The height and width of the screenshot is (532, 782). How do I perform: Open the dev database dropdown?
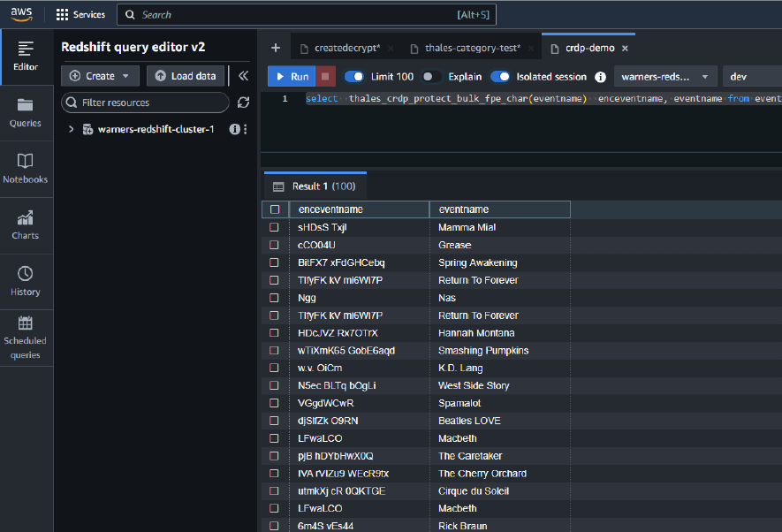[x=752, y=77]
